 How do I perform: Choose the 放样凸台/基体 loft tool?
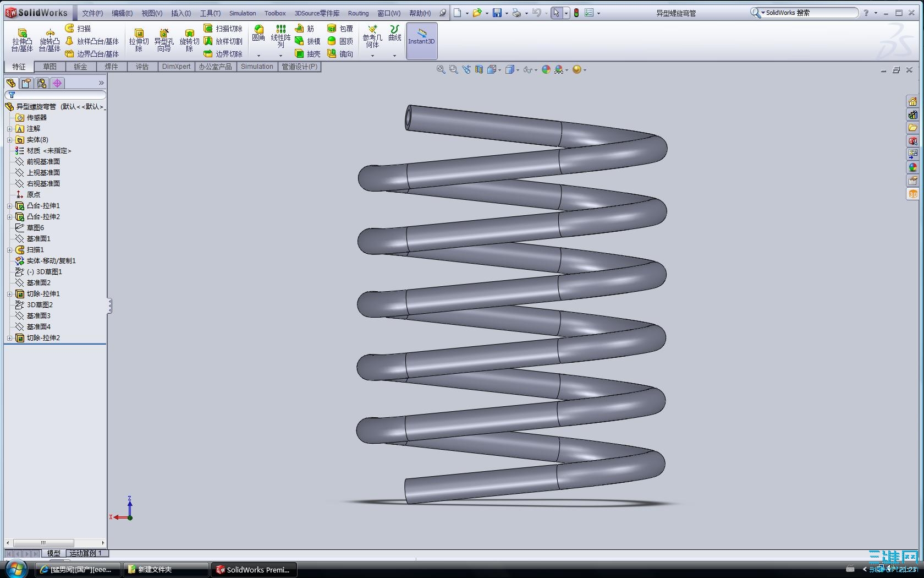click(92, 41)
